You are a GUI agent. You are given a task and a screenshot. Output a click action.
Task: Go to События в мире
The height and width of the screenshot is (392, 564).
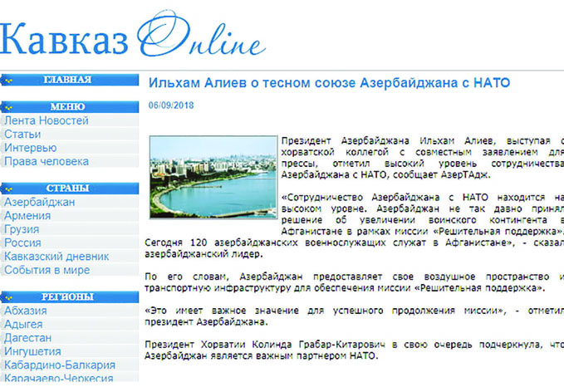[47, 270]
